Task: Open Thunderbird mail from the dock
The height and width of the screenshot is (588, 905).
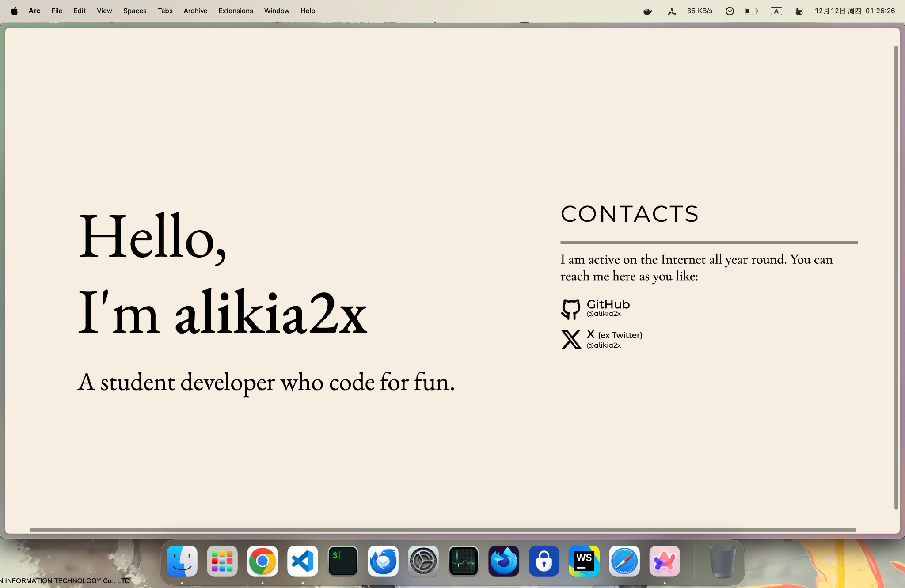Action: coord(383,561)
